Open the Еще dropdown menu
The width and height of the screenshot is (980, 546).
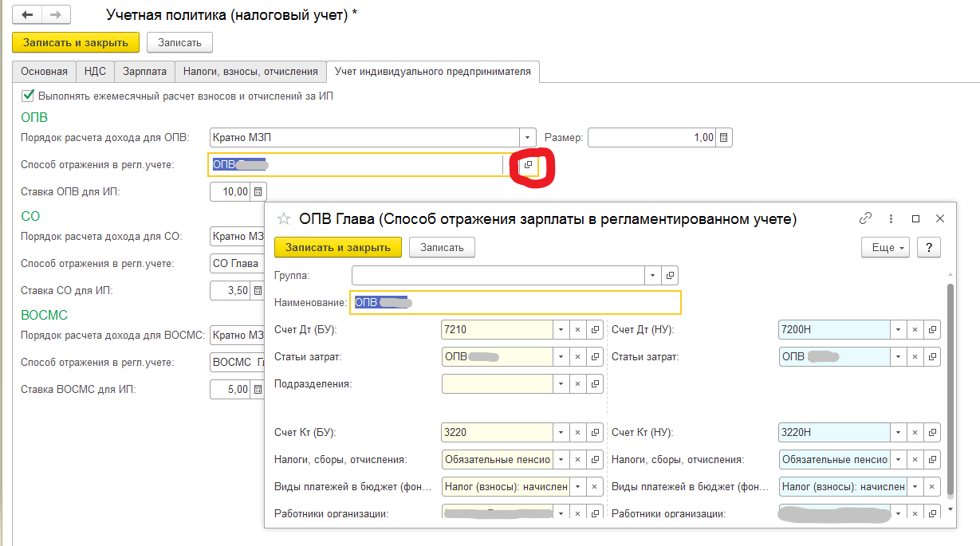click(x=885, y=248)
